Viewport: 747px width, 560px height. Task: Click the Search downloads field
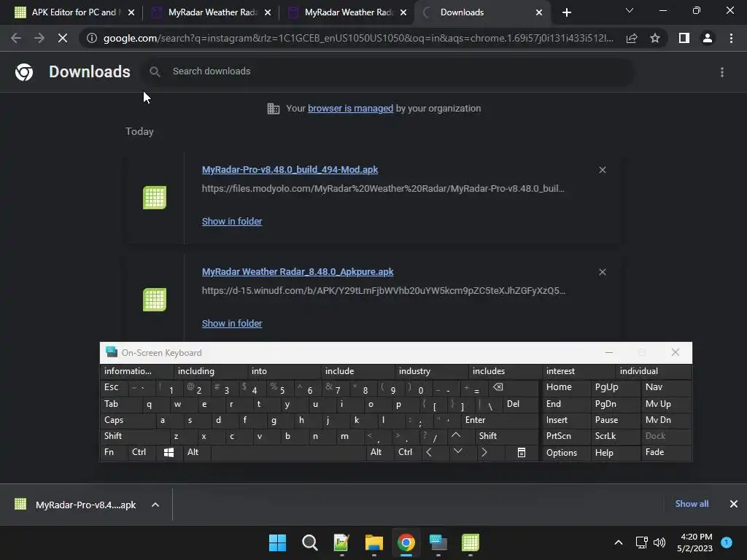[388, 71]
